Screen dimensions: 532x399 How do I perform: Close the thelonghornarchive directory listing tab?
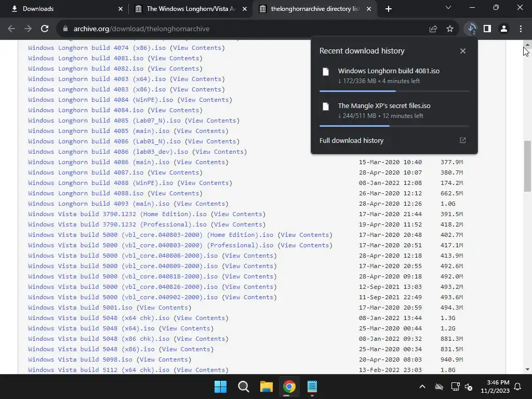click(369, 9)
